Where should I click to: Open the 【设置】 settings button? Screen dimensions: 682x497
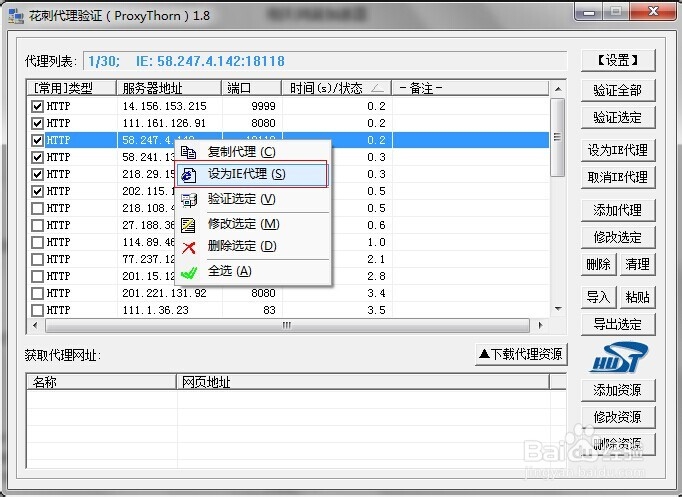point(618,60)
